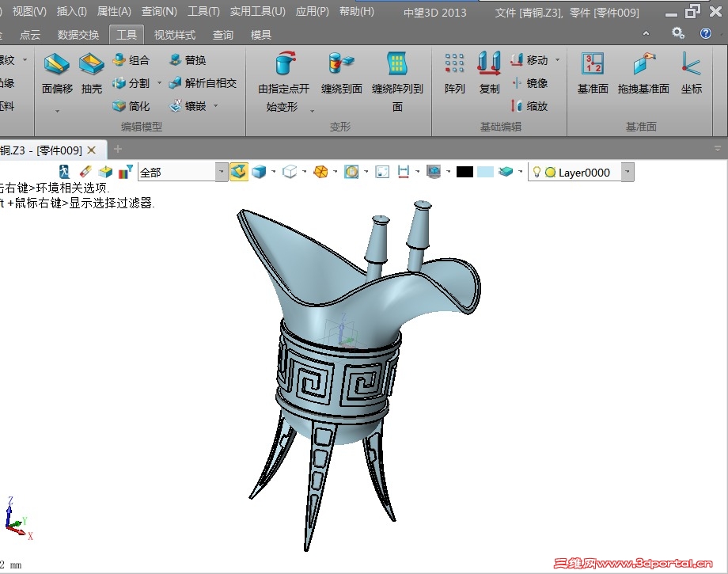
Task: Expand the 面偏移 dropdown arrow
Action: click(57, 111)
